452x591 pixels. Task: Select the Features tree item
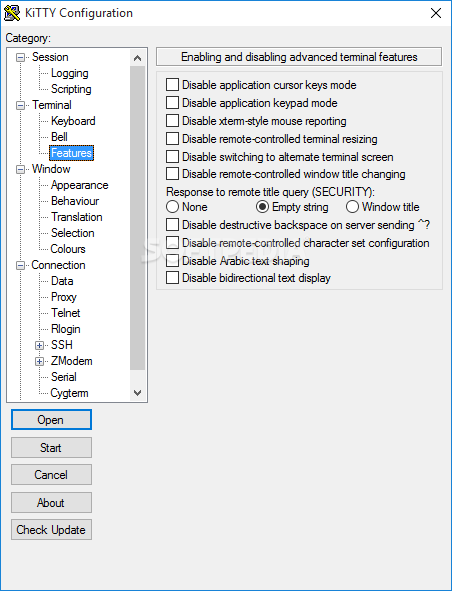(x=71, y=153)
